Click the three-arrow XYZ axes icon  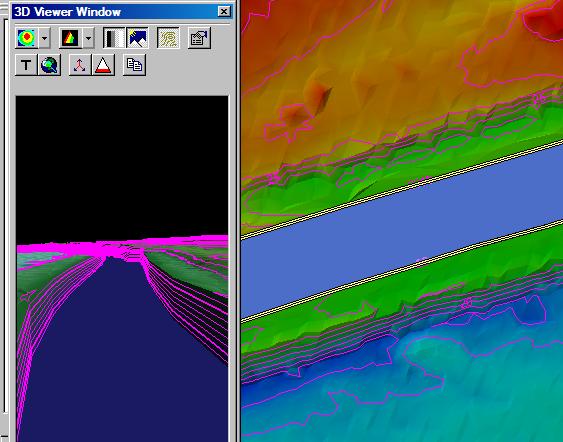pos(80,65)
